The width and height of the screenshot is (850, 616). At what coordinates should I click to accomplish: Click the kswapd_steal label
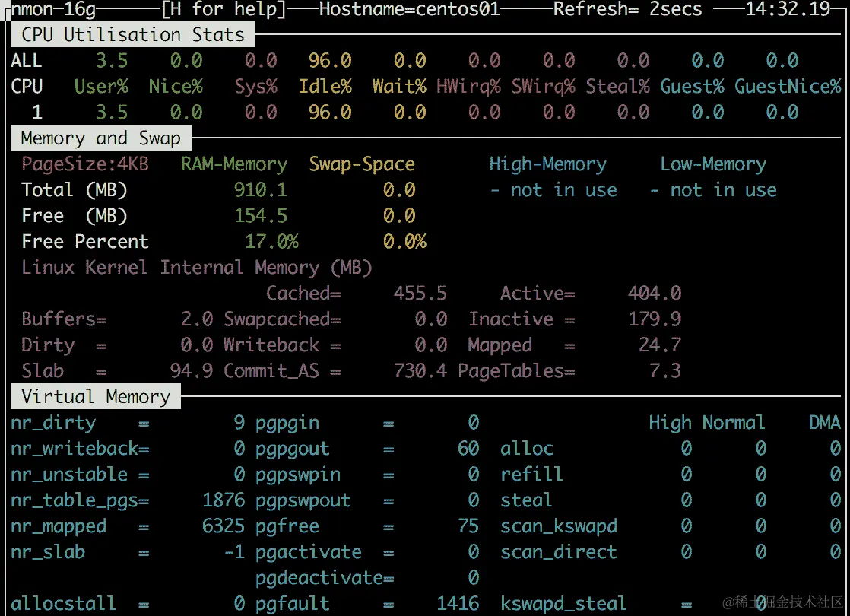(564, 604)
